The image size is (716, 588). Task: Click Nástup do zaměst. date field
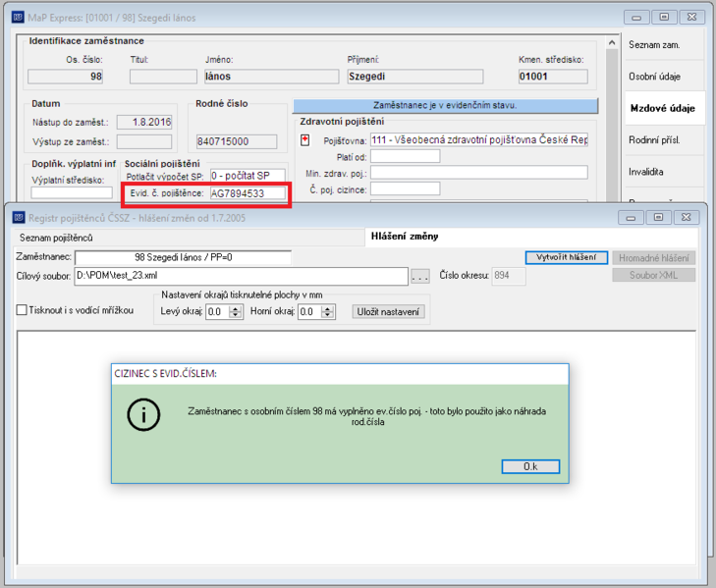click(144, 122)
